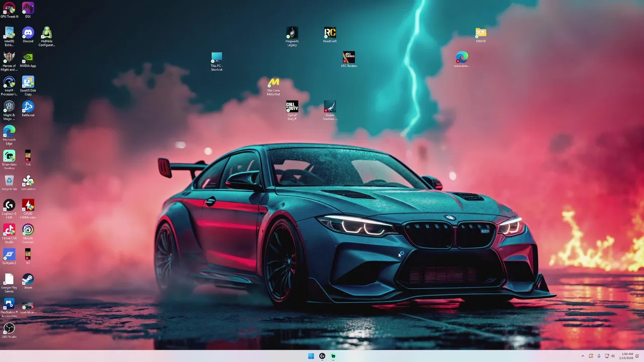Click Logitech G HUB in taskbar

pos(322,356)
